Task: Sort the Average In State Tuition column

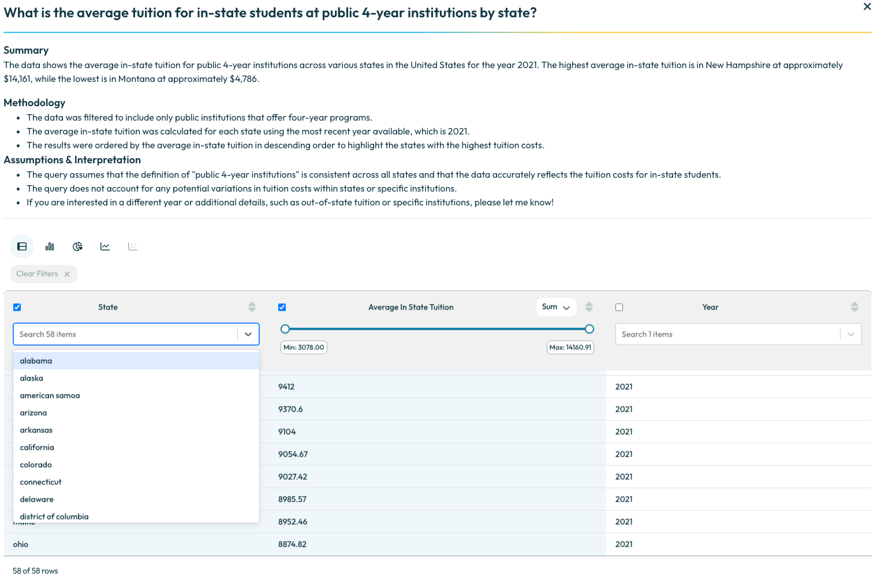Action: (589, 307)
